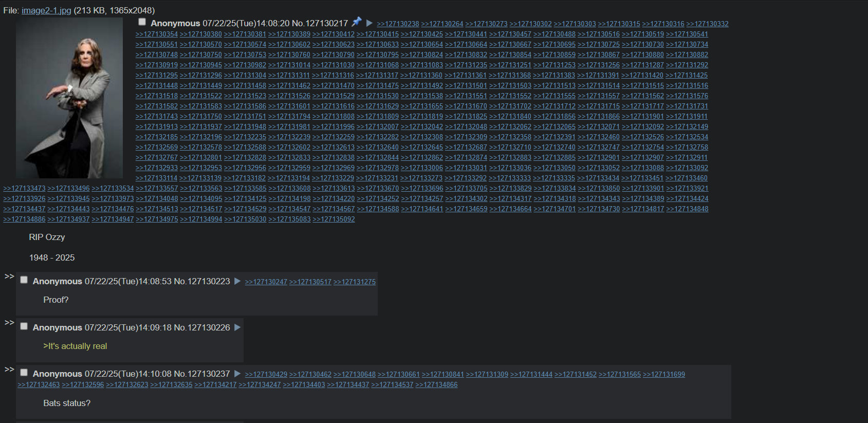The width and height of the screenshot is (868, 423).
Task: Follow the backlink >>127131448
Action: (157, 86)
